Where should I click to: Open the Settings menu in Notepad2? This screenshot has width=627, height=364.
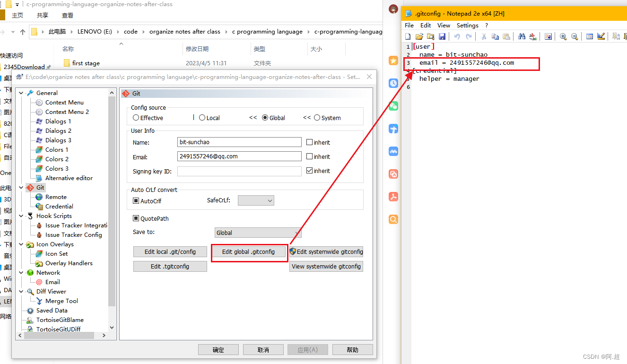(467, 25)
